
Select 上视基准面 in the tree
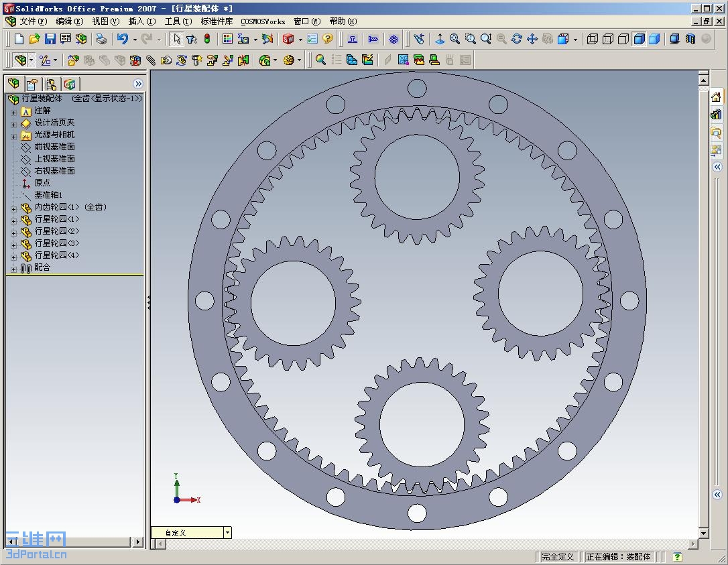(x=54, y=159)
